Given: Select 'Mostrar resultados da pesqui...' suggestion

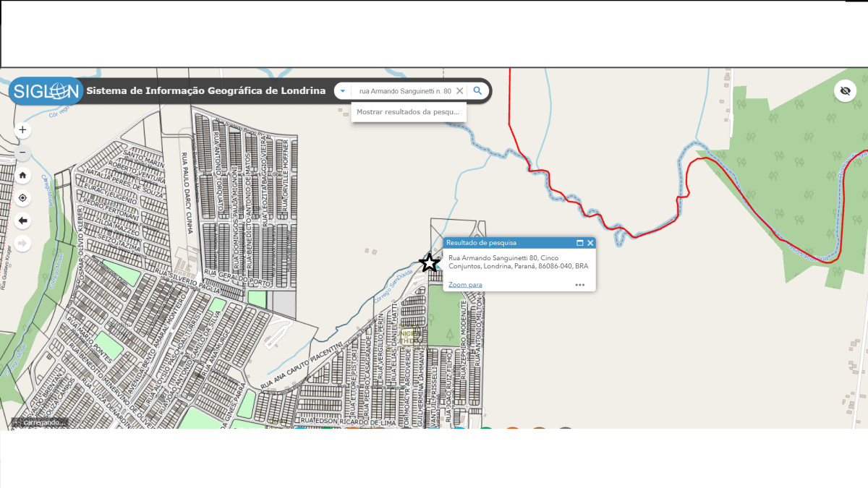Looking at the screenshot, I should (408, 112).
